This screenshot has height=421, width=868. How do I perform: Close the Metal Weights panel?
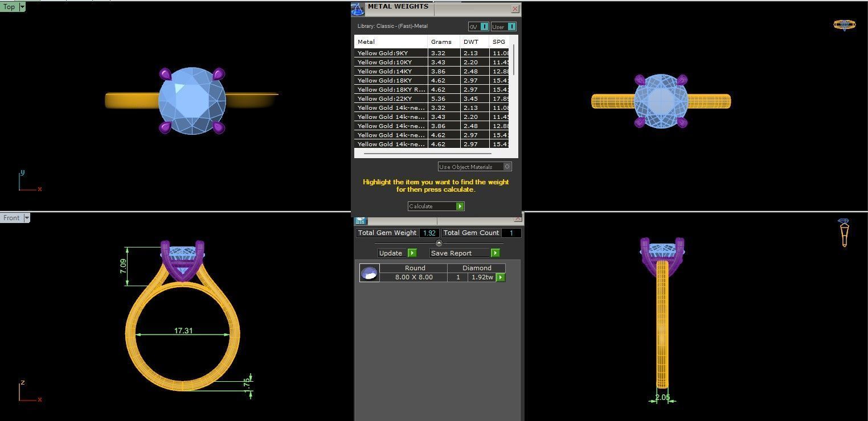coord(515,9)
